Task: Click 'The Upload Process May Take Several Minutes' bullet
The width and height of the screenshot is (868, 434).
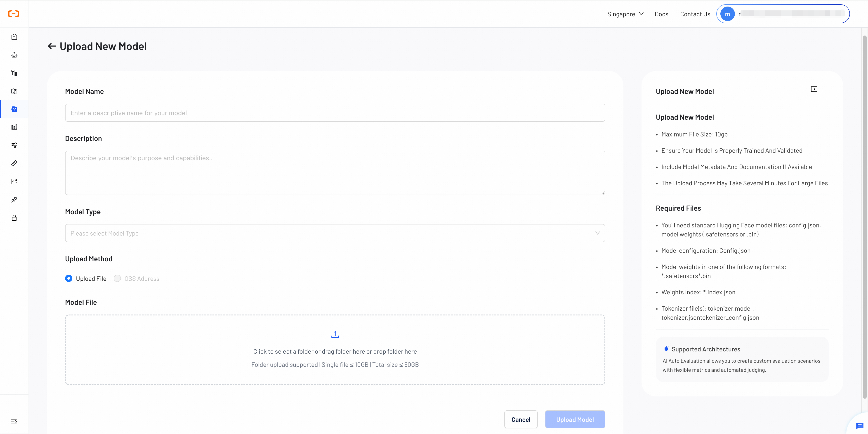Action: tap(744, 183)
